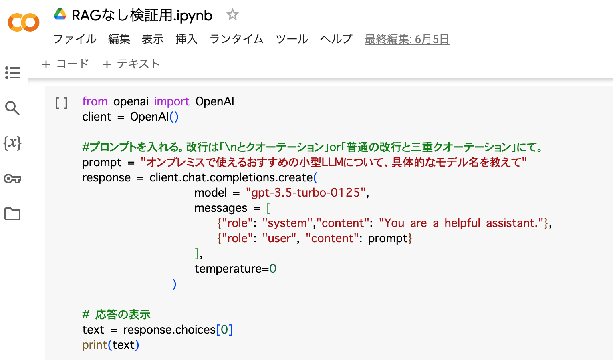The image size is (613, 364).
Task: Open the ファイル menu
Action: 75,39
